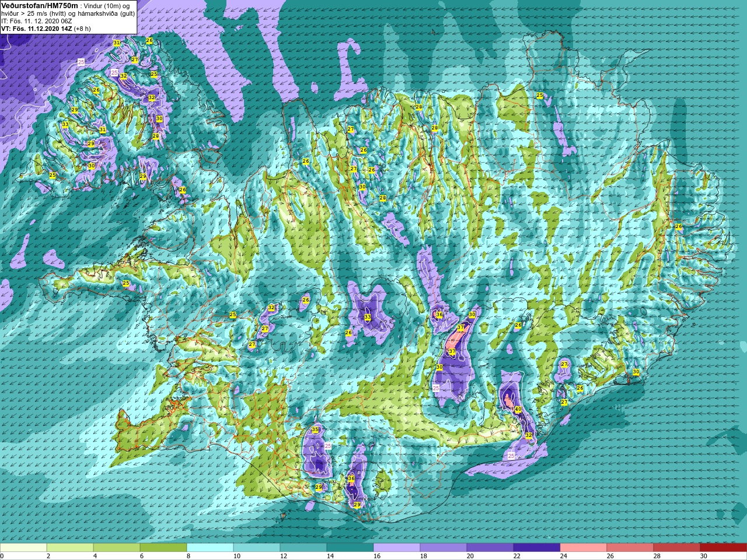Select the 'IT: Fös. 11. 12. 2020 06Z' line

37,20
